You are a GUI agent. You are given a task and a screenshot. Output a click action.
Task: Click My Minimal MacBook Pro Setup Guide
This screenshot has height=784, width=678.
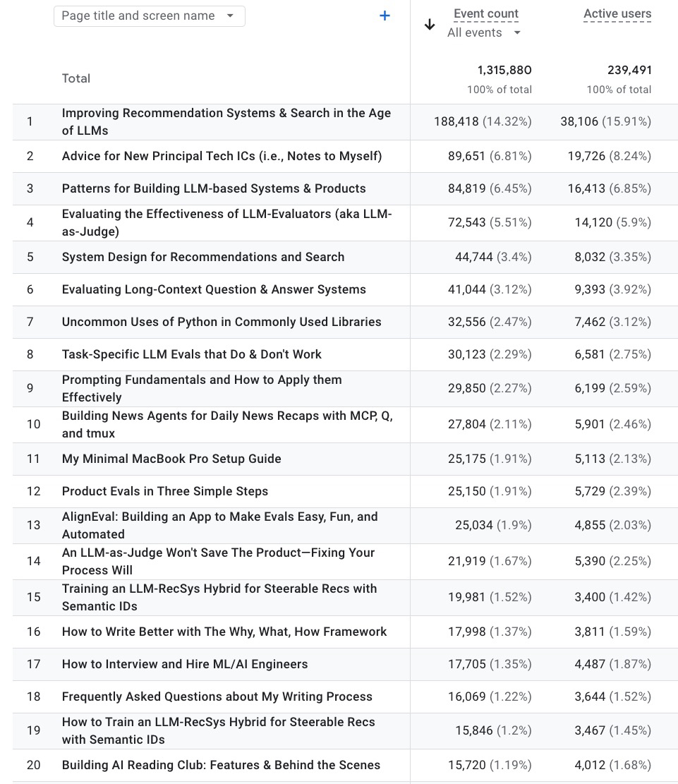[x=171, y=459]
